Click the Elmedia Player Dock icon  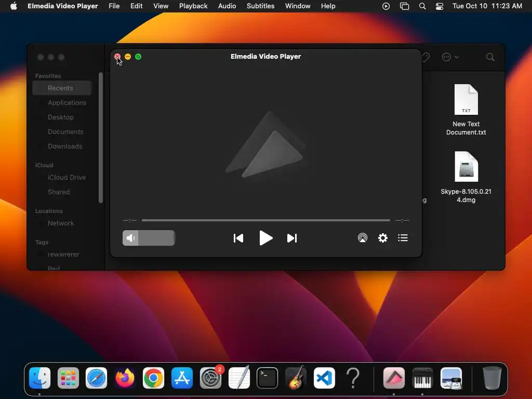click(x=394, y=378)
